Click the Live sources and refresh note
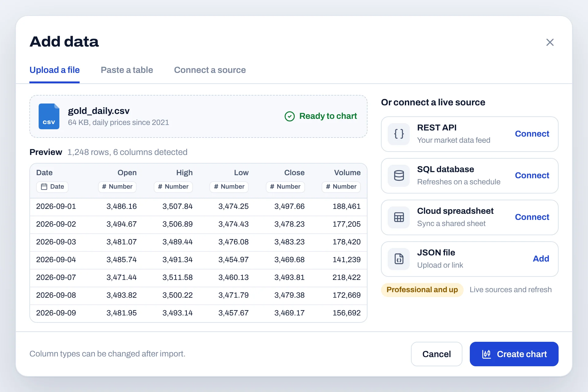This screenshot has width=588, height=392. pyautogui.click(x=511, y=290)
